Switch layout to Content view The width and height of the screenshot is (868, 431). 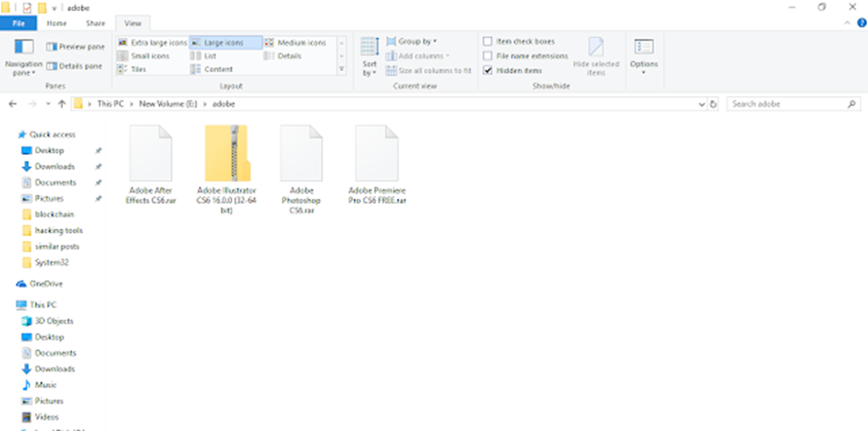[x=212, y=69]
